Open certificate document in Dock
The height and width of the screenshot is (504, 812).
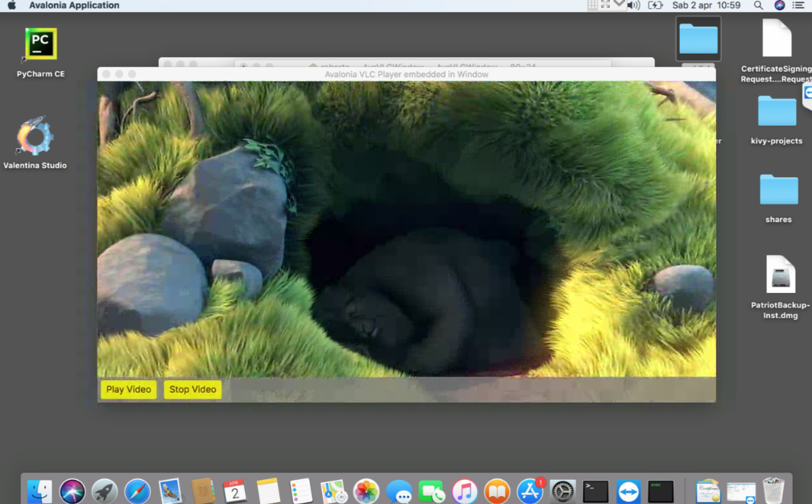708,490
